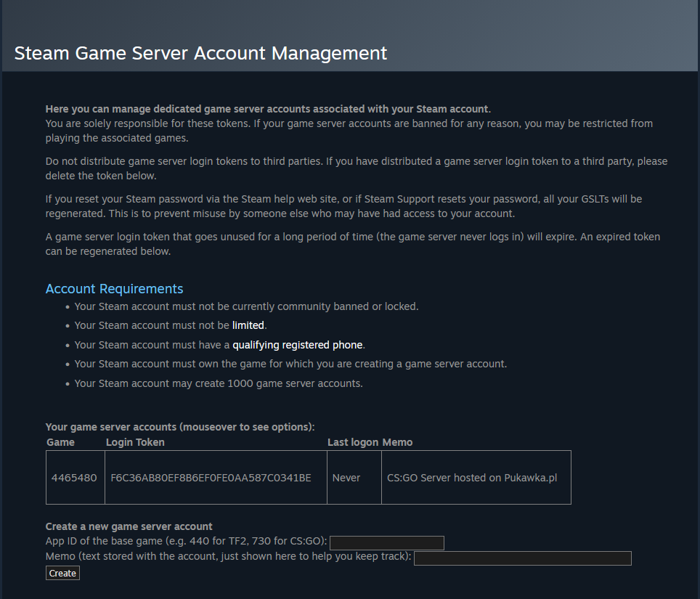Click the "Account Requirements" heading

[x=114, y=289]
